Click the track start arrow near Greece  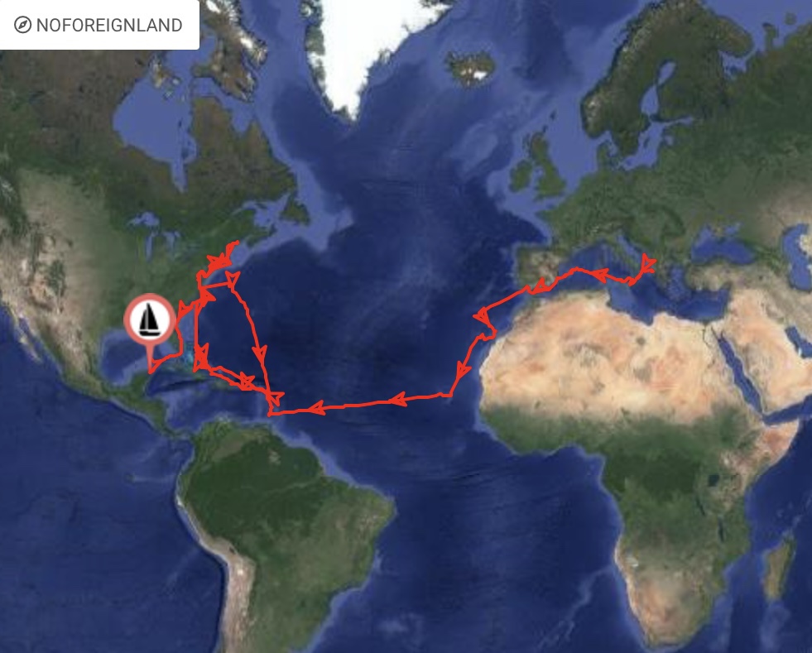[x=648, y=265]
